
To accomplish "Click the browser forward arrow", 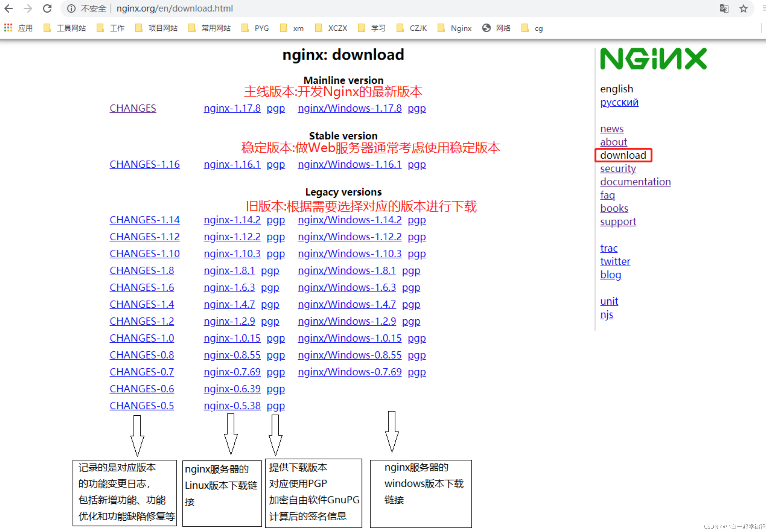I will coord(28,8).
